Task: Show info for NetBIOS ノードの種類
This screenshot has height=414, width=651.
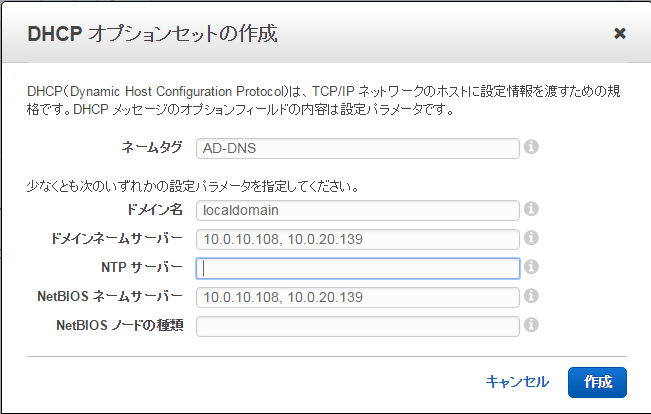Action: [x=532, y=326]
